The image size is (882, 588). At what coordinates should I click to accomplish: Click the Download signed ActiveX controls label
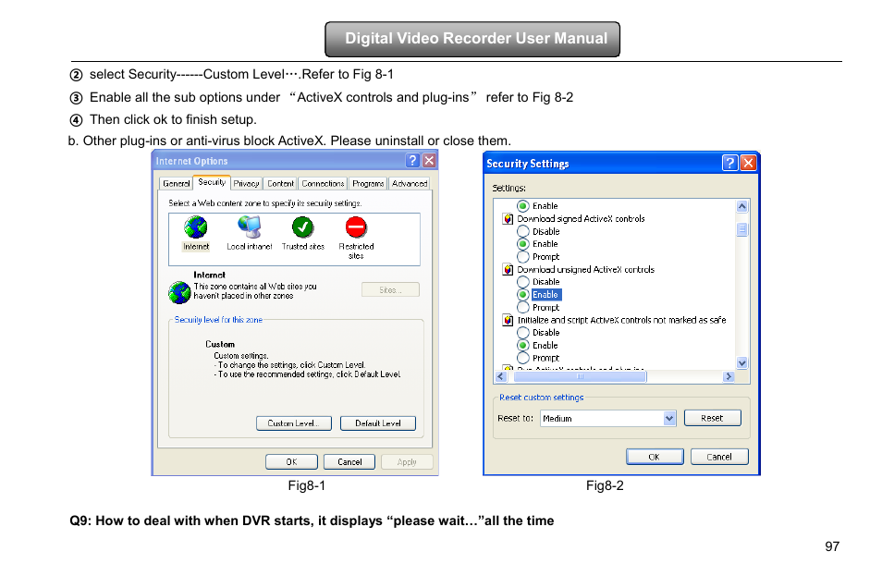(581, 219)
